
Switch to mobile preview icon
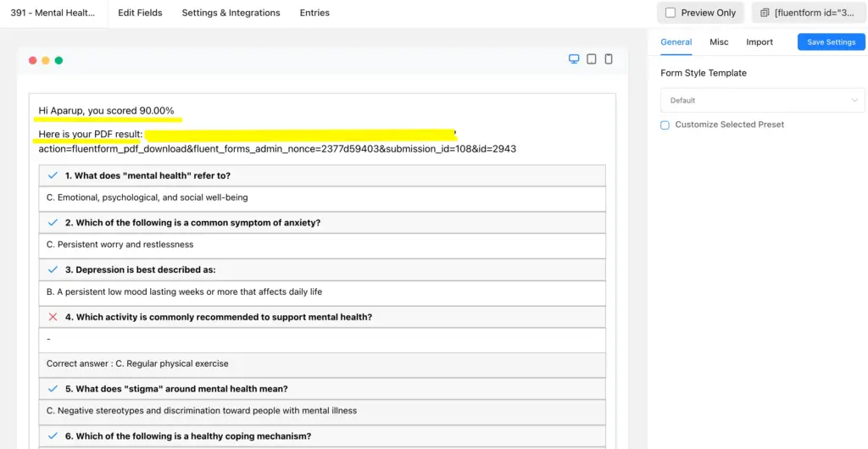[x=609, y=59]
